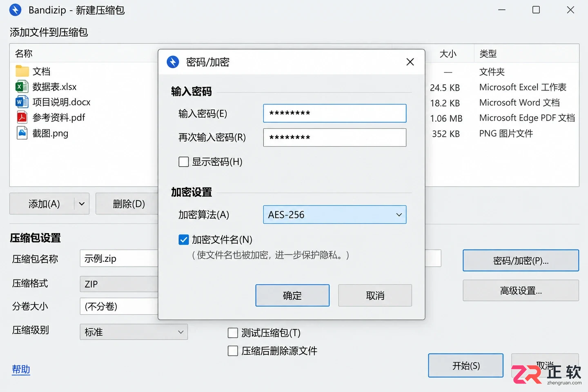The image size is (588, 392).
Task: Sort by 类型 column header
Action: (x=488, y=53)
